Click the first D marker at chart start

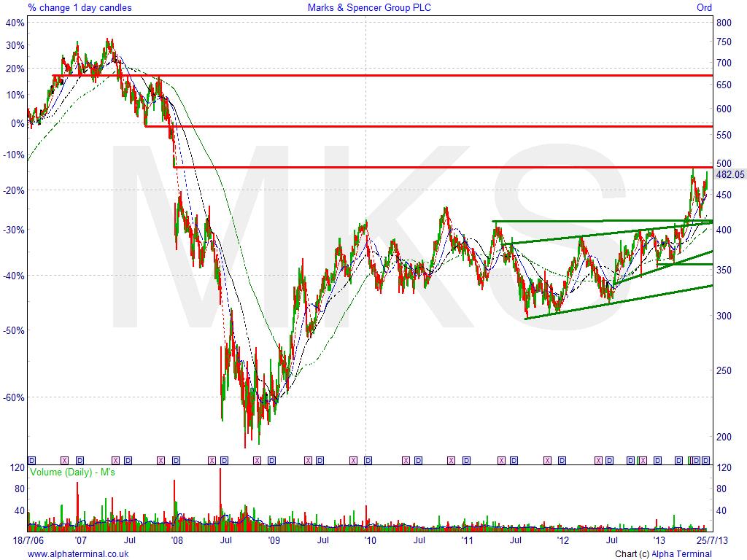31,460
